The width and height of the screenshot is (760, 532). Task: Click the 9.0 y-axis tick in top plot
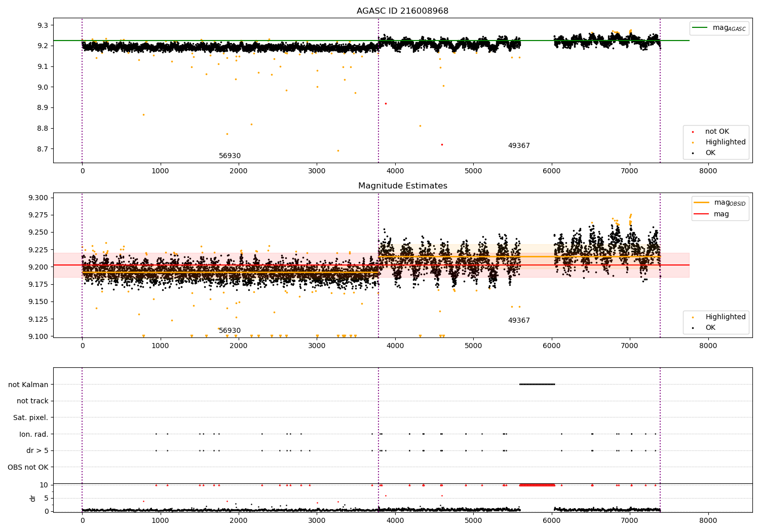point(44,87)
